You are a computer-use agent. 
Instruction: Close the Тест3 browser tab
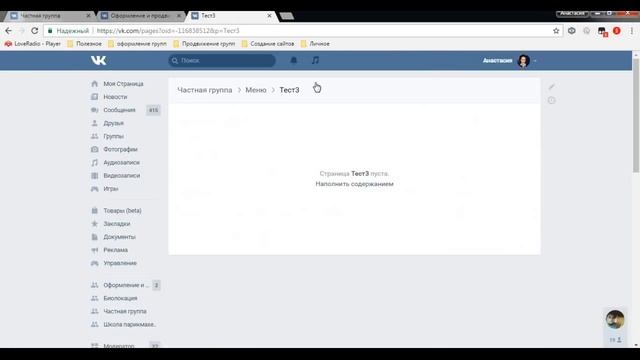(x=269, y=16)
